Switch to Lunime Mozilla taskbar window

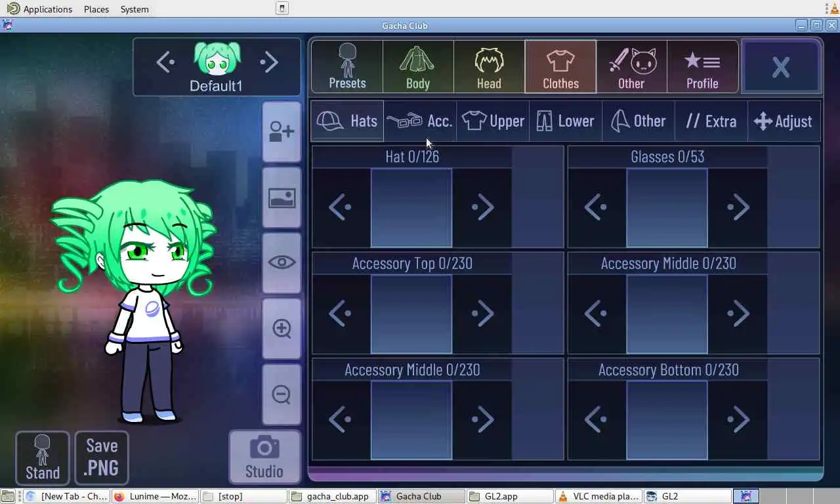(155, 496)
